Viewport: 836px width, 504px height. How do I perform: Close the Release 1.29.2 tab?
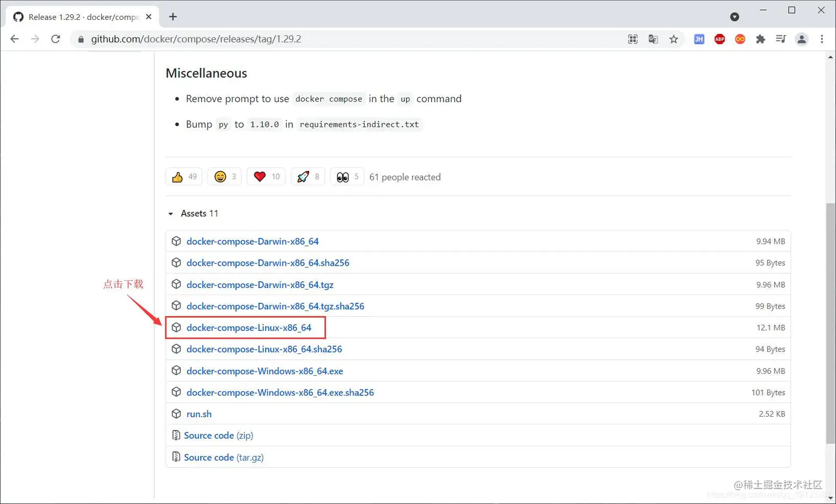click(x=149, y=17)
